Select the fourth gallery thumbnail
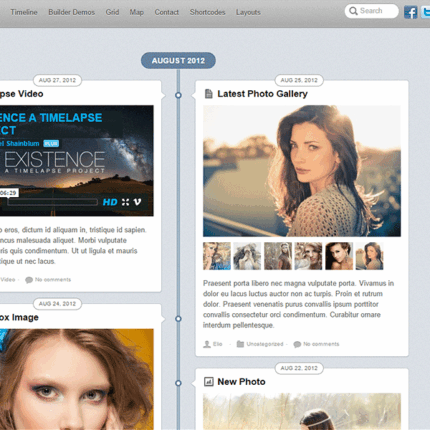430x430 pixels. (x=308, y=256)
